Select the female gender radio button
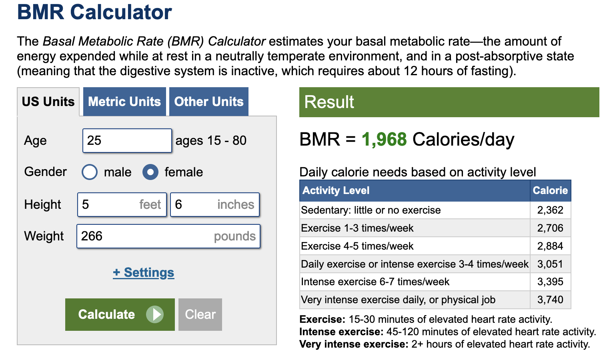 [x=150, y=172]
